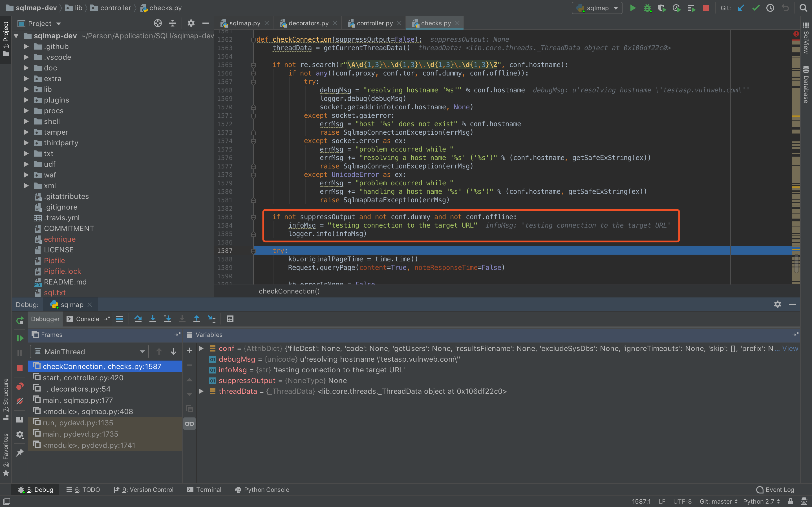Open the MainThread dropdown

coord(89,352)
